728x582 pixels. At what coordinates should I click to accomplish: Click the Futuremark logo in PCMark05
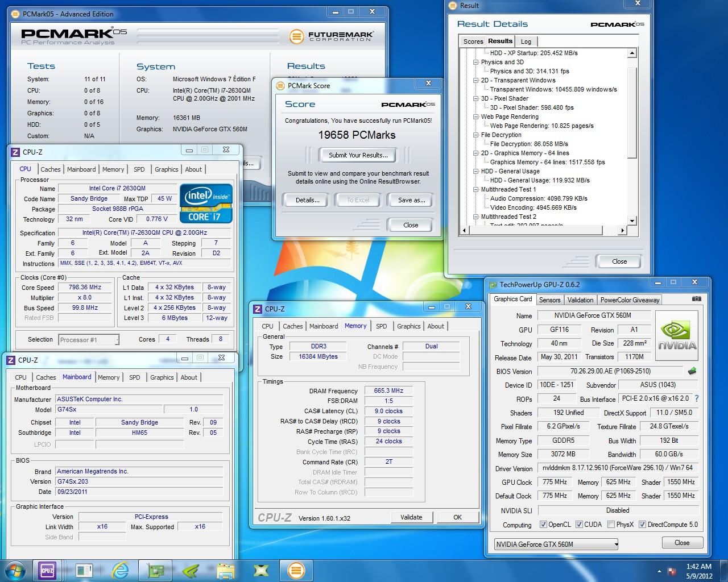tap(331, 36)
